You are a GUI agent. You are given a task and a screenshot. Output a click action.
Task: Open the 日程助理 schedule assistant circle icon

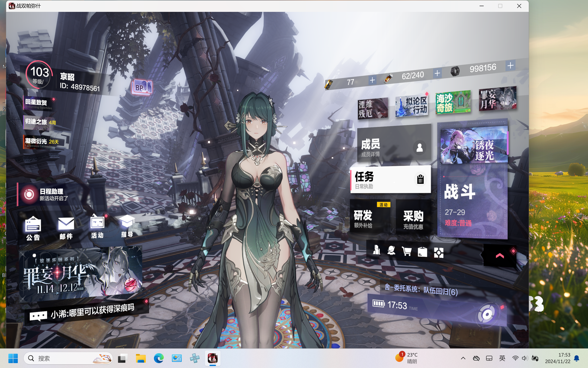coord(29,194)
